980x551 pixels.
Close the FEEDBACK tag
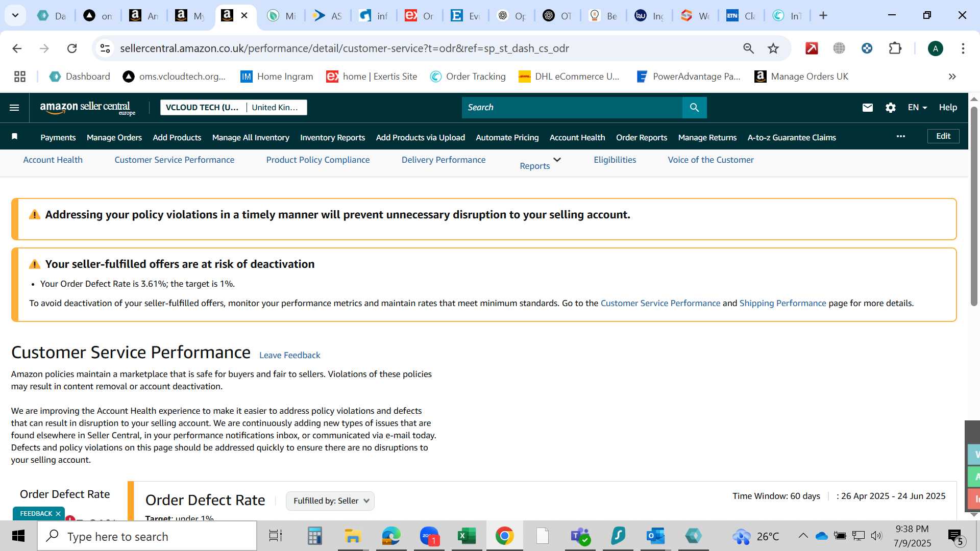click(58, 514)
